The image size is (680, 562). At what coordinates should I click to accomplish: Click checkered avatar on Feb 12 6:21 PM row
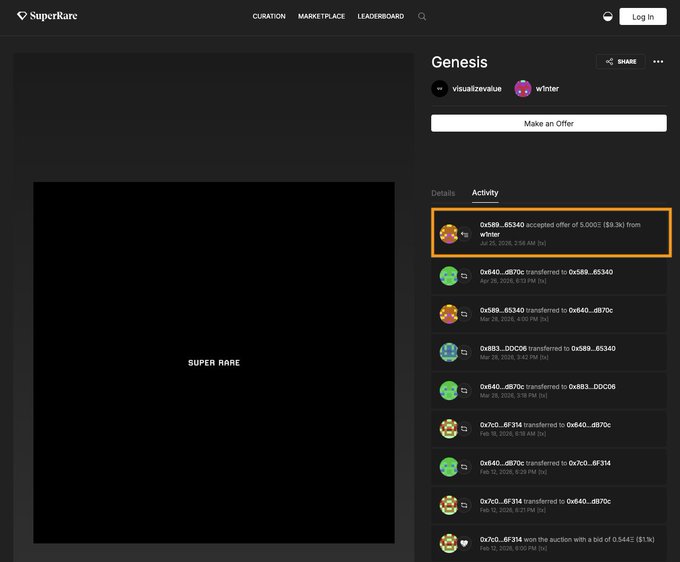[x=449, y=505]
